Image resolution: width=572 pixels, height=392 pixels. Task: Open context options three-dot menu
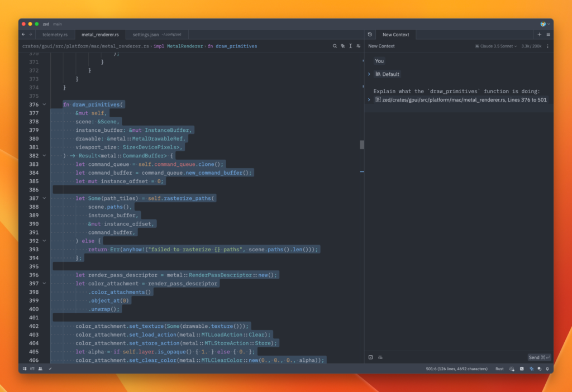click(547, 46)
